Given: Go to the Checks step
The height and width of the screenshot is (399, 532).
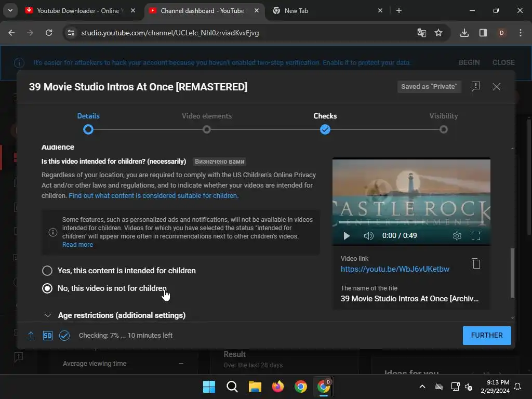Looking at the screenshot, I should pos(325,116).
